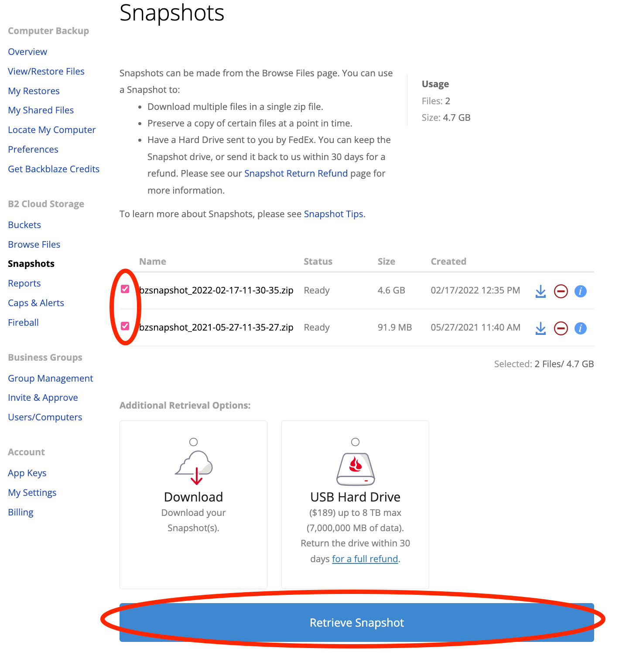
Task: Open Reports in the sidebar
Action: pyautogui.click(x=24, y=283)
